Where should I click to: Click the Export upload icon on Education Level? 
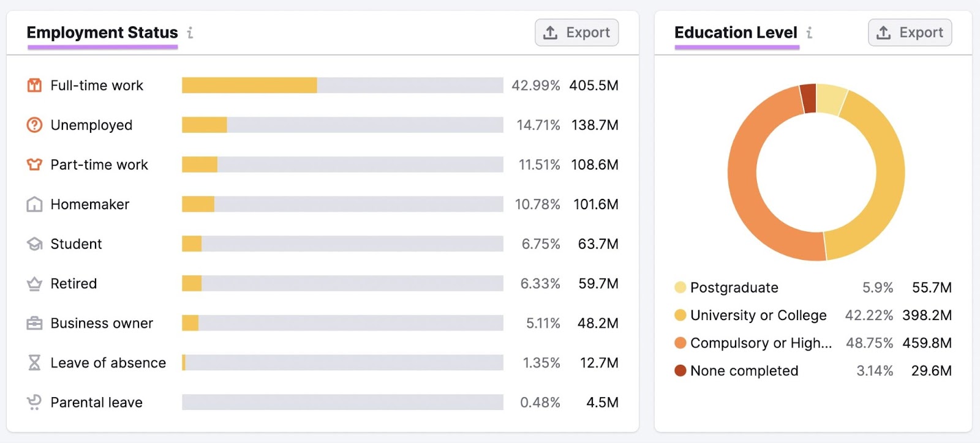pyautogui.click(x=884, y=32)
